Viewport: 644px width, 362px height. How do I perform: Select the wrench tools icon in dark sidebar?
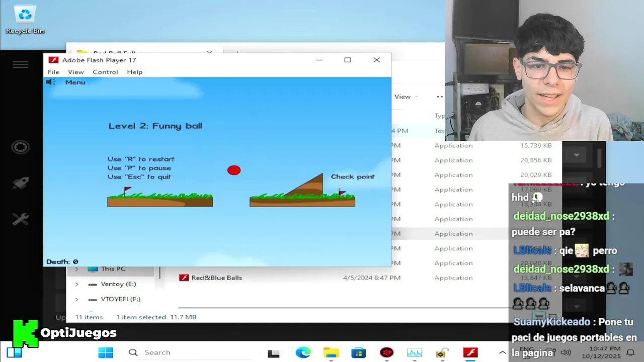[x=21, y=219]
